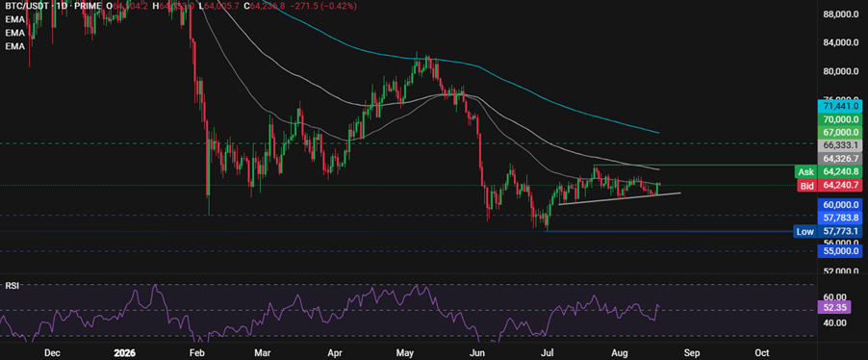The width and height of the screenshot is (868, 360).
Task: Select the teal 71,441.0 price label
Action: 840,105
